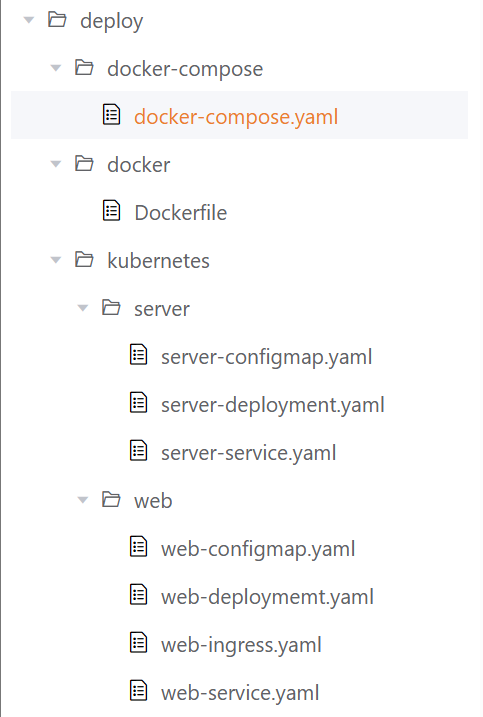The image size is (483, 717).
Task: Click the file icon beside docker-compose.yaml
Action: pos(111,115)
